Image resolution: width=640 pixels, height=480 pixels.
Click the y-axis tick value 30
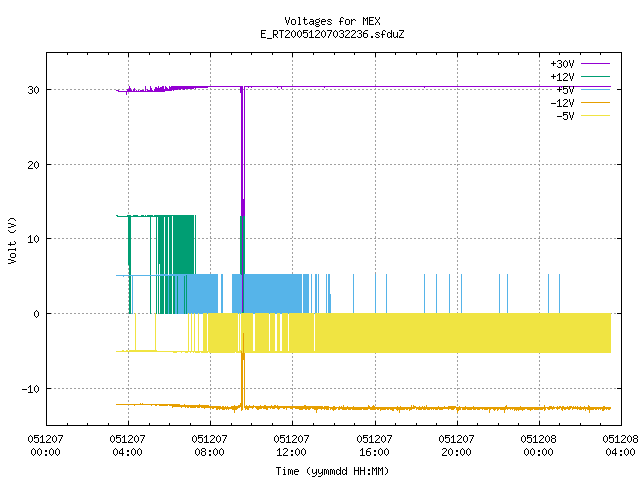point(34,90)
